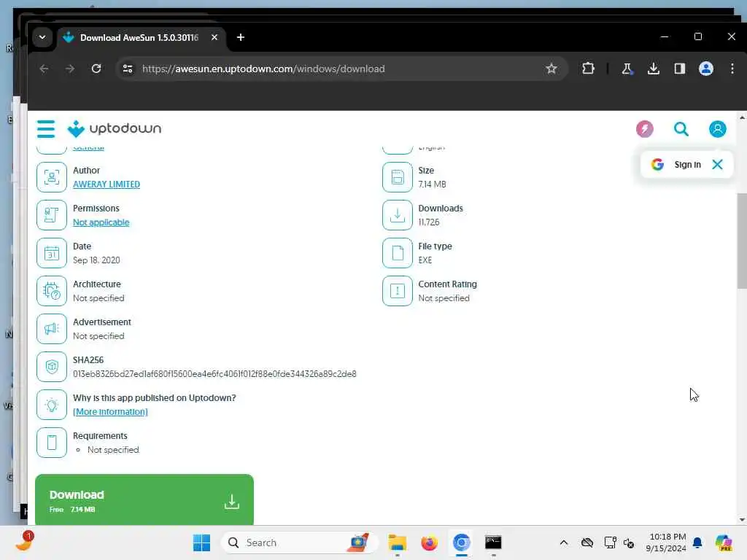The height and width of the screenshot is (560, 747).
Task: Click the page vertical scrollbar thumb
Action: click(x=742, y=241)
